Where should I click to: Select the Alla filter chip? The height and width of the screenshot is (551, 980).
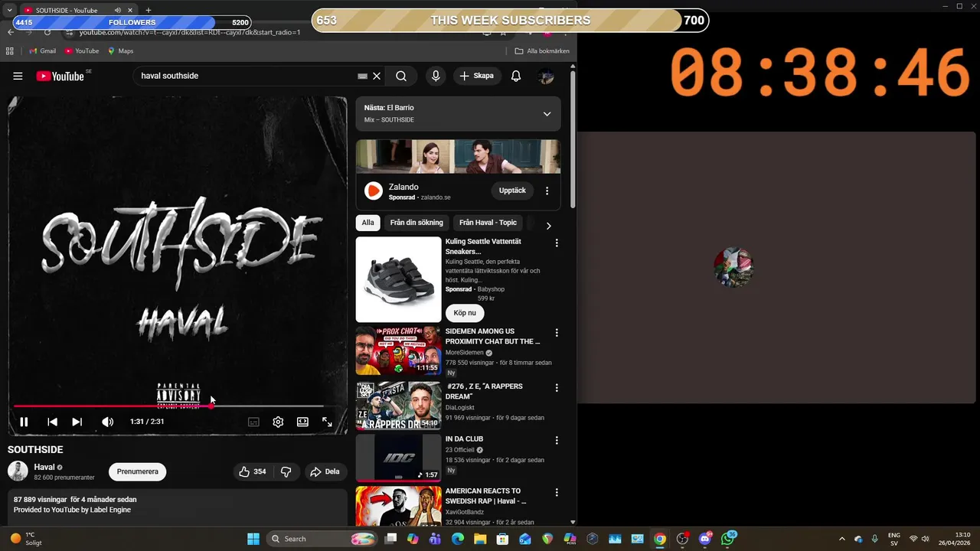368,223
